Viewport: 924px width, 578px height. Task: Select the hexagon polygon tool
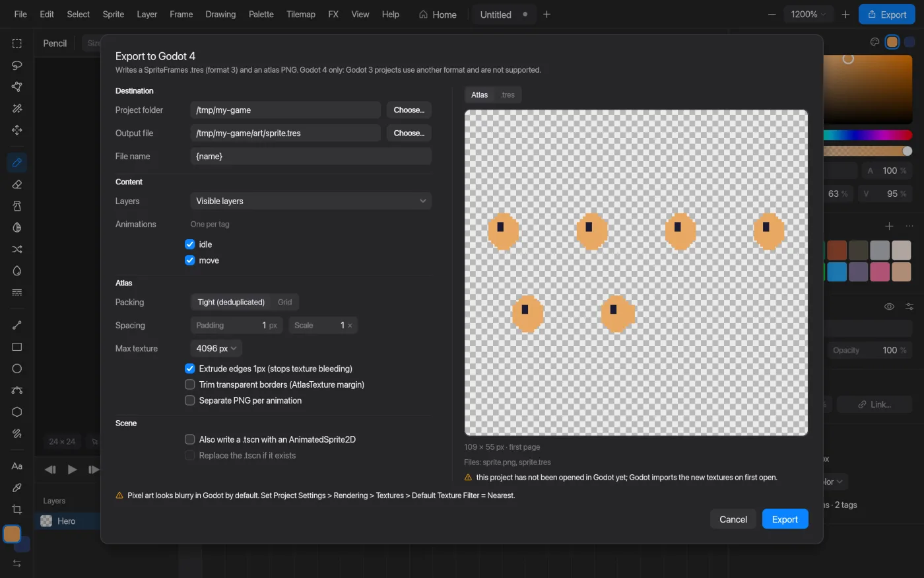tap(17, 412)
